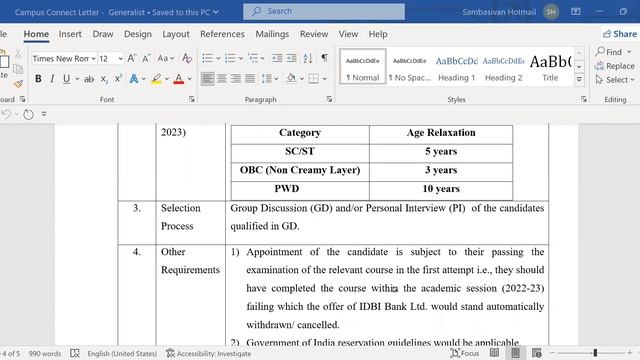Clear all formatting
Screen dimensions: 640x360
[187, 58]
